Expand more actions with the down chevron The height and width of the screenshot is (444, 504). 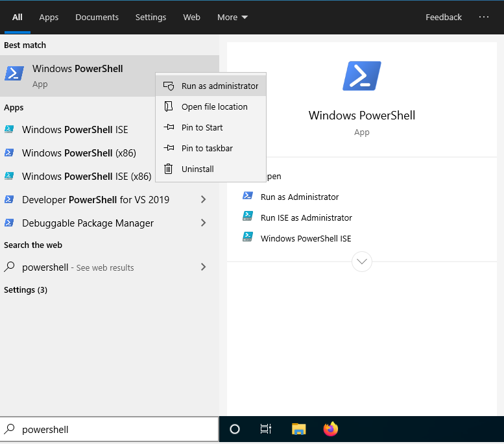click(x=361, y=262)
